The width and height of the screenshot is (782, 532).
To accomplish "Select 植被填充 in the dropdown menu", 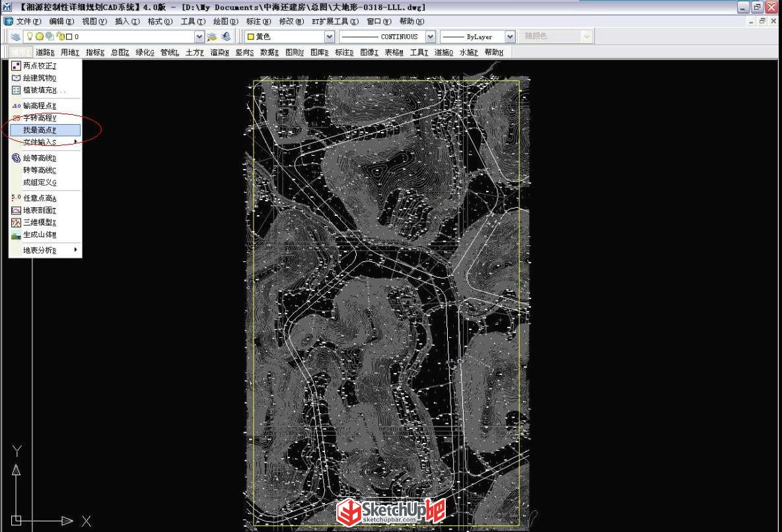I will pyautogui.click(x=45, y=90).
